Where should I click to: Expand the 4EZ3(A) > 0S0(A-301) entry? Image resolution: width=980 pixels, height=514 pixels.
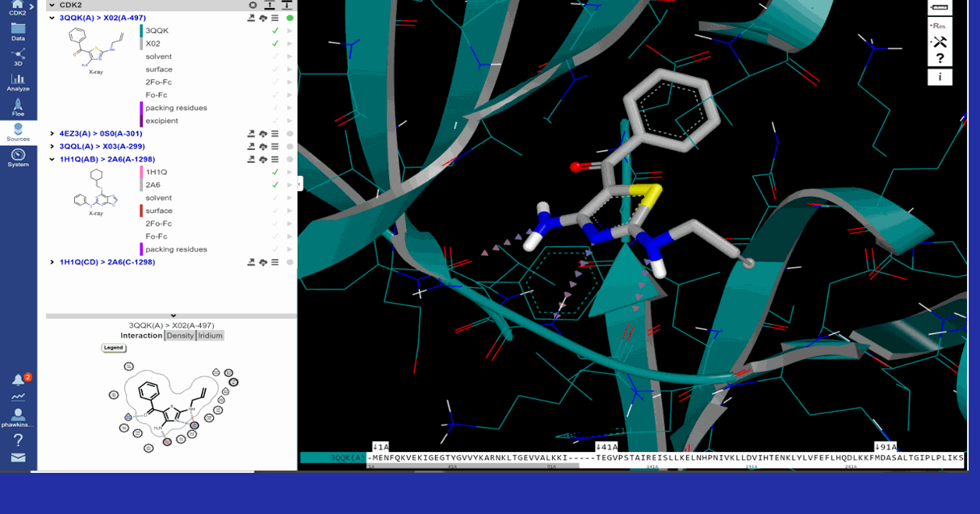point(51,133)
